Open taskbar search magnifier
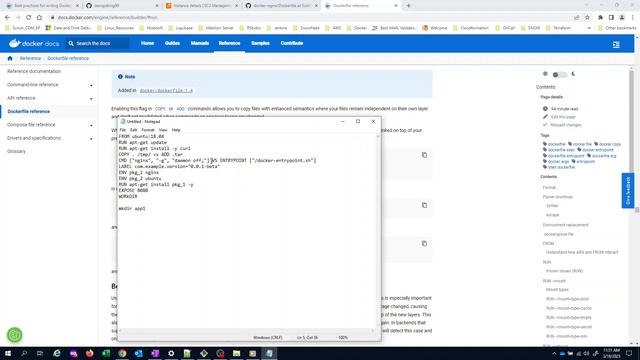The image size is (640, 360). 24,353
